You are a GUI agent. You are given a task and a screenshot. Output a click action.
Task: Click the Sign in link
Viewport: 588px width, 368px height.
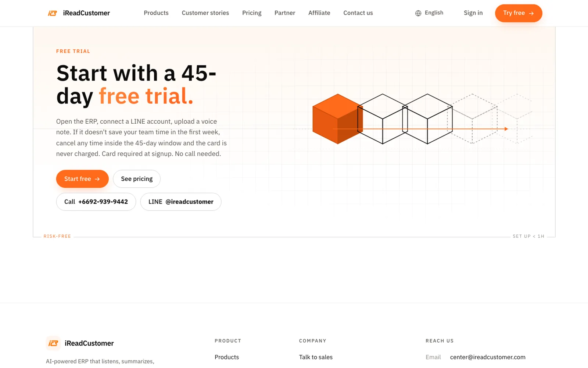[473, 13]
